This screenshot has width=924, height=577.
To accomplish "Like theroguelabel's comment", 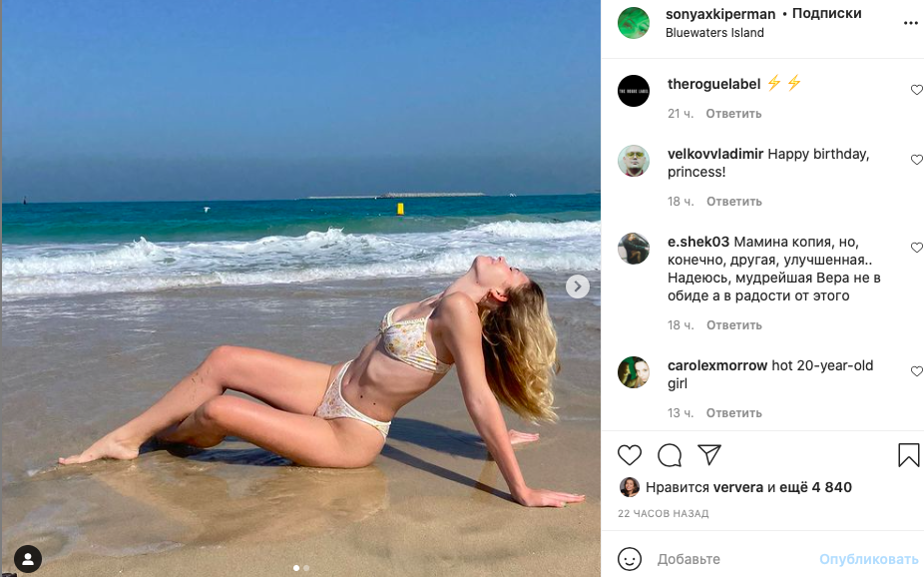I will 916,90.
